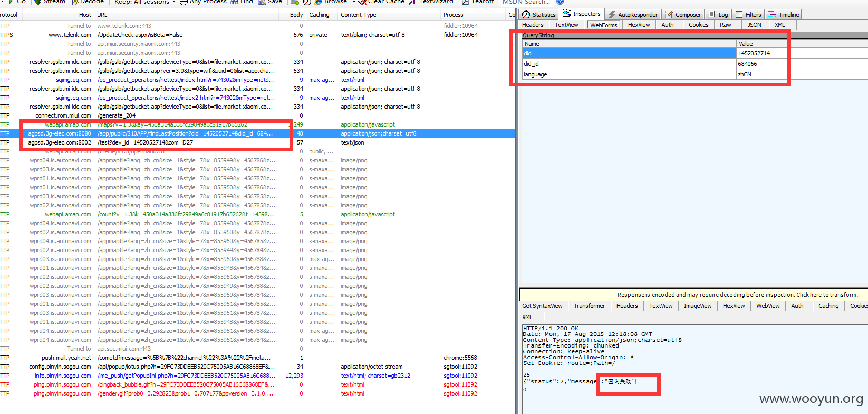This screenshot has height=414, width=868.
Task: Click the Value column header in QueryString
Action: tap(802, 44)
